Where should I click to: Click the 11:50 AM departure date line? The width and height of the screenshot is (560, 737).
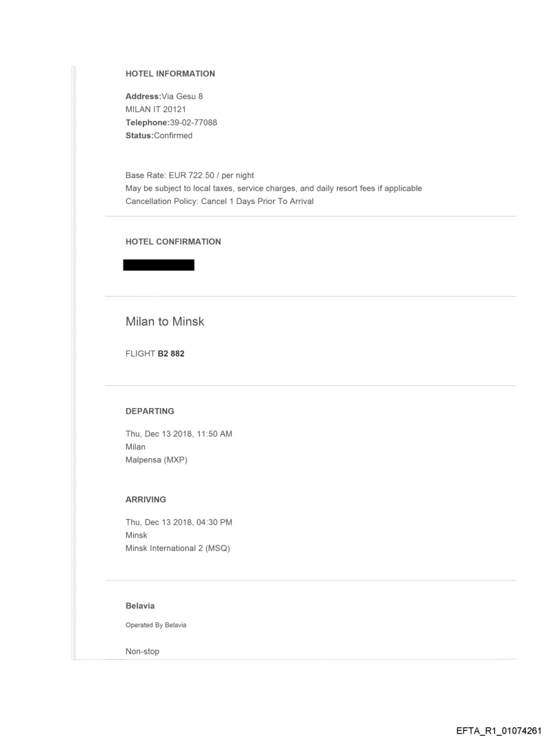click(178, 433)
